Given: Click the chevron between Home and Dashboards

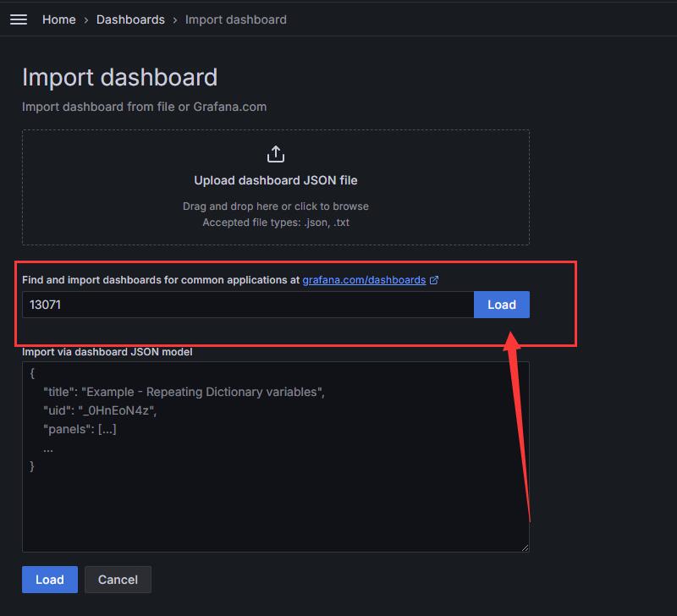Looking at the screenshot, I should pyautogui.click(x=86, y=20).
